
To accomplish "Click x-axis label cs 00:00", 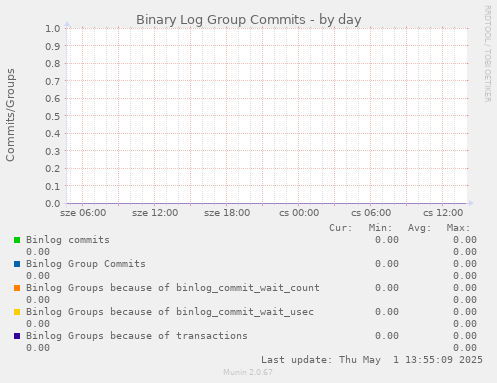I will click(299, 213).
